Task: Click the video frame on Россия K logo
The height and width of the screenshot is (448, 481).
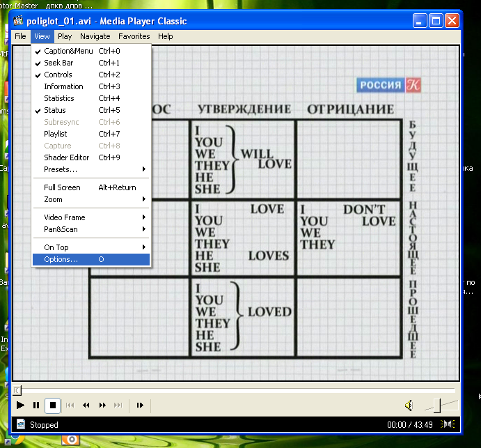Action: coord(388,85)
